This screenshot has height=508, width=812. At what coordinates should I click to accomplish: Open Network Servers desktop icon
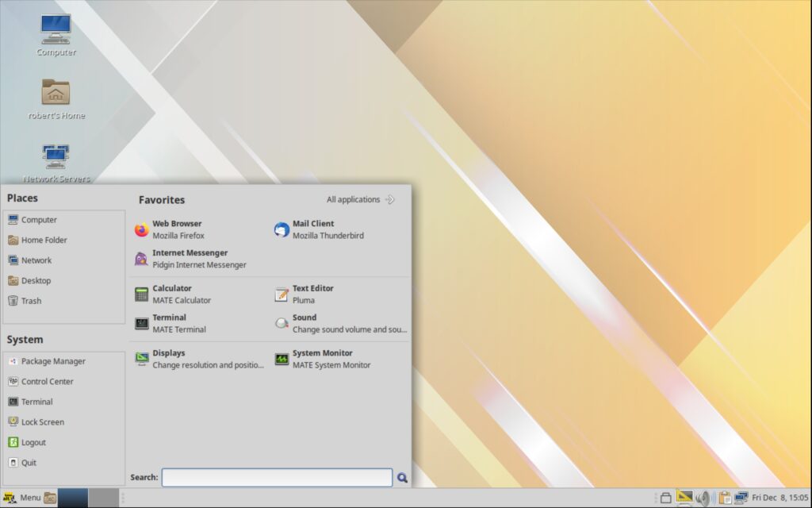click(56, 163)
